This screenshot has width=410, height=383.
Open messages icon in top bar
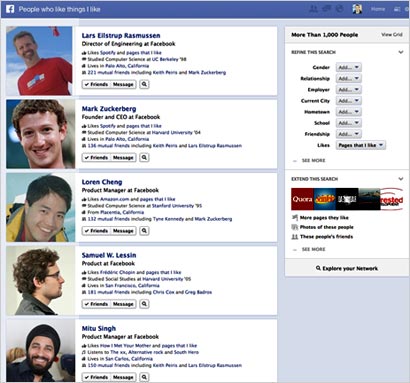coord(326,9)
